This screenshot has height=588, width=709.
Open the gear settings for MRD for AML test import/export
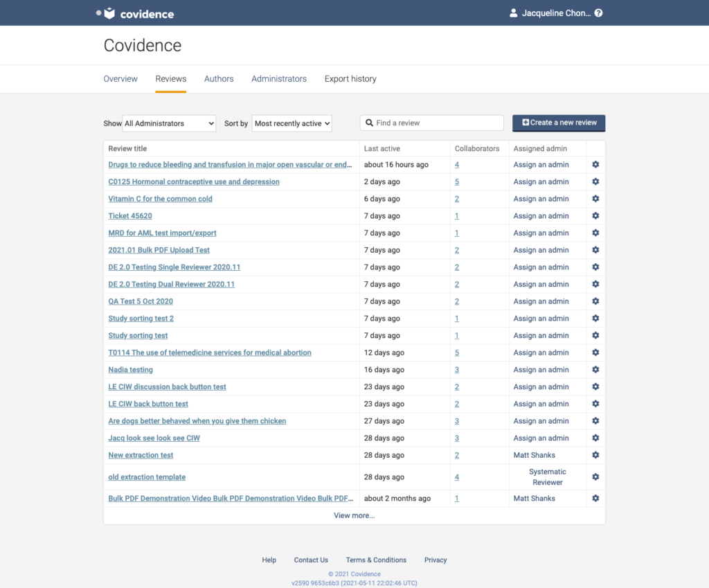pos(595,233)
